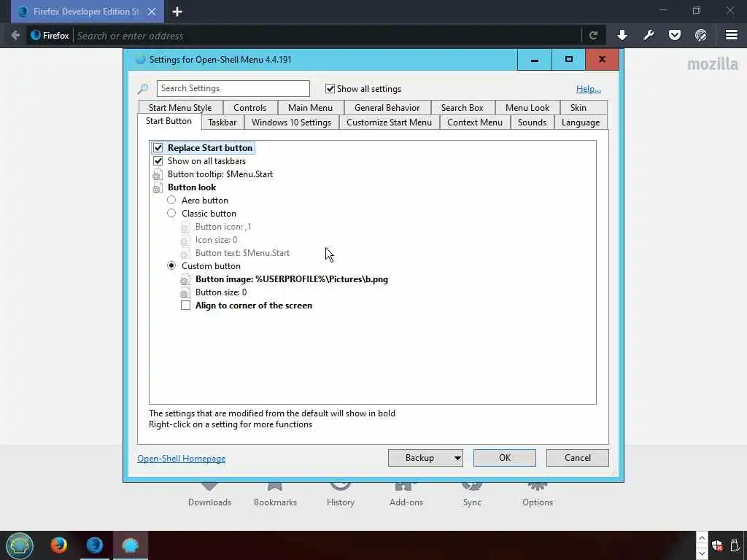This screenshot has width=747, height=560.
Task: Open the developer tools wrench icon
Action: click(x=649, y=35)
